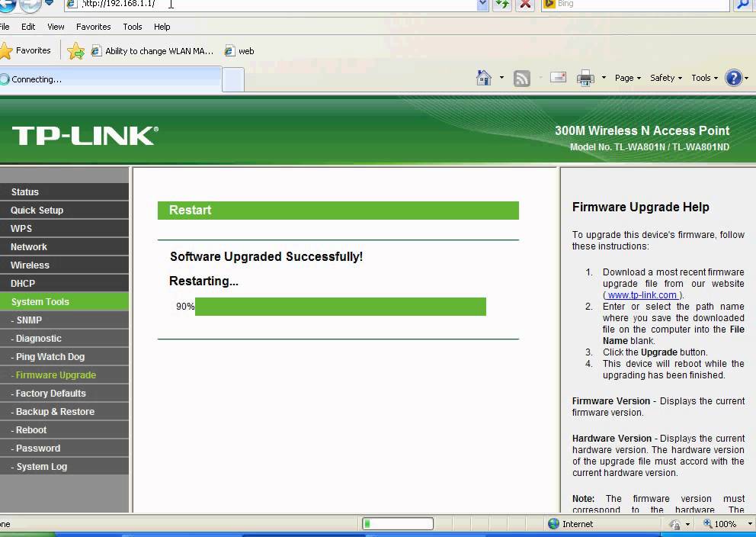Select WPS in router sidebar
The width and height of the screenshot is (756, 537).
[x=64, y=228]
